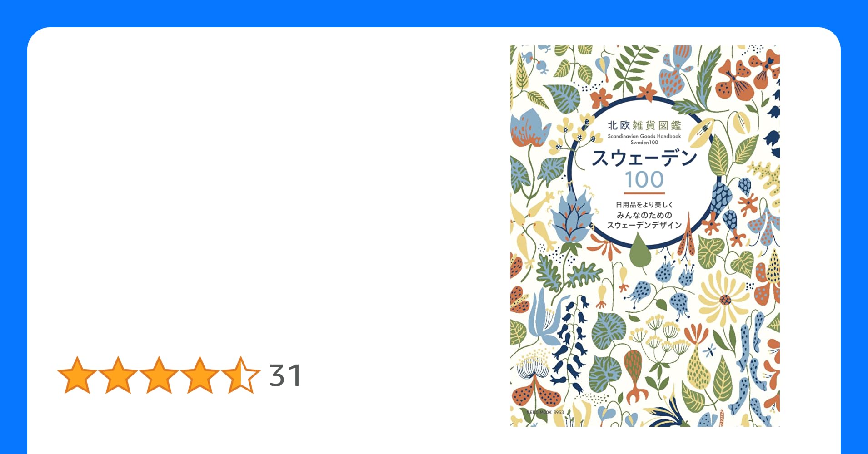Click the second orange rating star
Image resolution: width=868 pixels, height=454 pixels.
click(x=118, y=375)
